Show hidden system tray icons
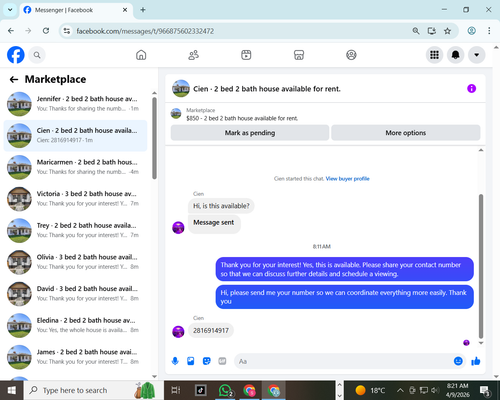The height and width of the screenshot is (400, 500). click(400, 390)
